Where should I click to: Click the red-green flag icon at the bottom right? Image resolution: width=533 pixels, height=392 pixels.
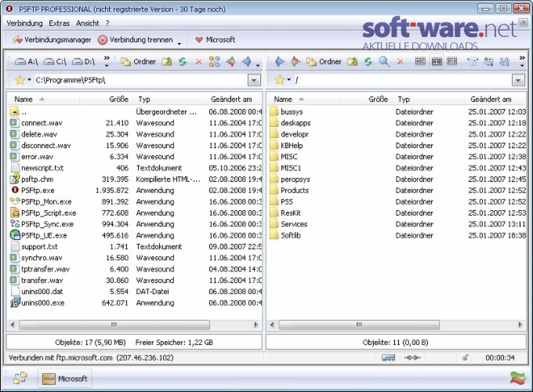(x=517, y=378)
